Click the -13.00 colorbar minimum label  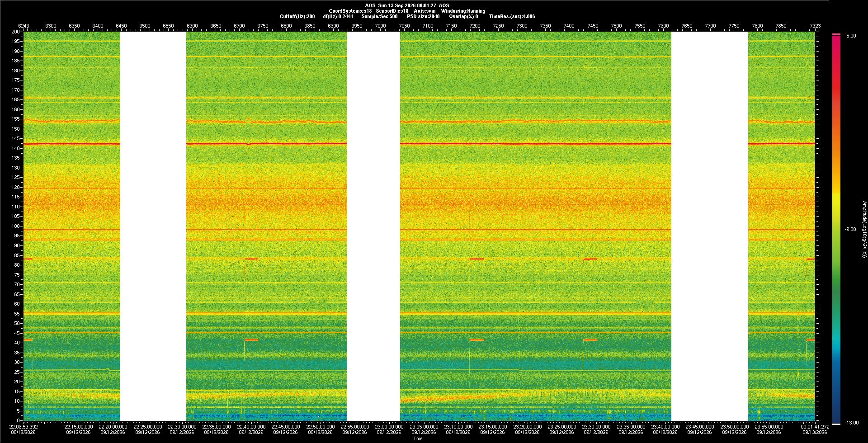[x=852, y=423]
